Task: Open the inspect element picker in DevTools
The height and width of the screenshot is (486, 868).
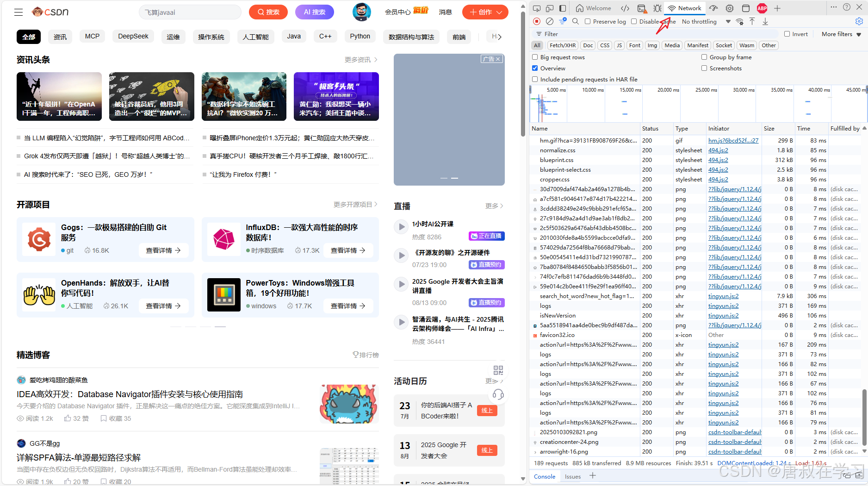Action: tap(537, 8)
